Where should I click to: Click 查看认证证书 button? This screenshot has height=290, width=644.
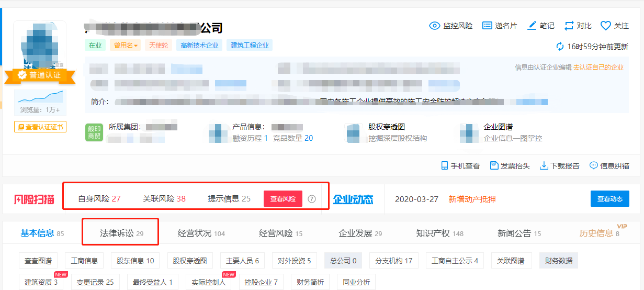click(x=40, y=127)
